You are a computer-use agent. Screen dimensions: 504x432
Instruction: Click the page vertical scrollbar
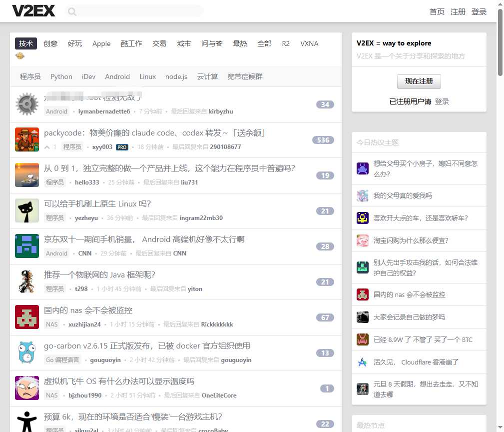click(500, 42)
